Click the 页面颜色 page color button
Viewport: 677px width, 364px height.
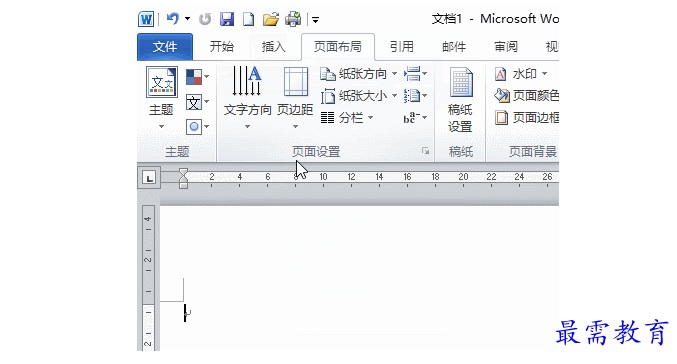(x=526, y=96)
